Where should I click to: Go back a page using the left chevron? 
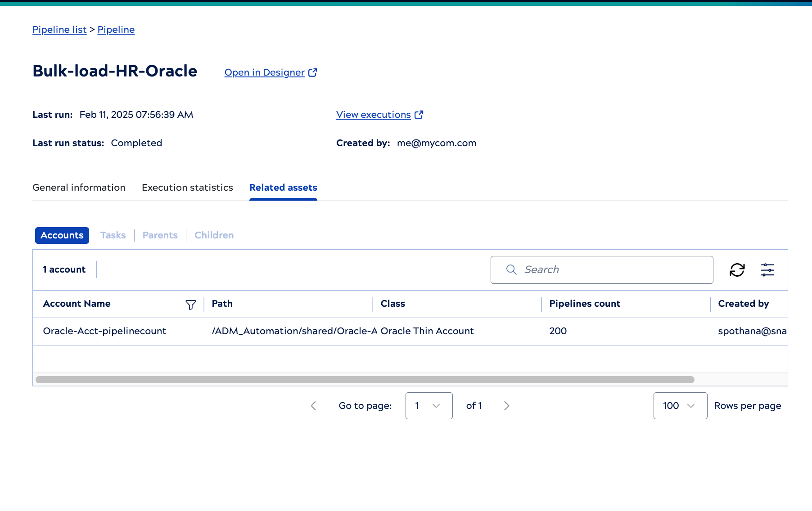314,406
